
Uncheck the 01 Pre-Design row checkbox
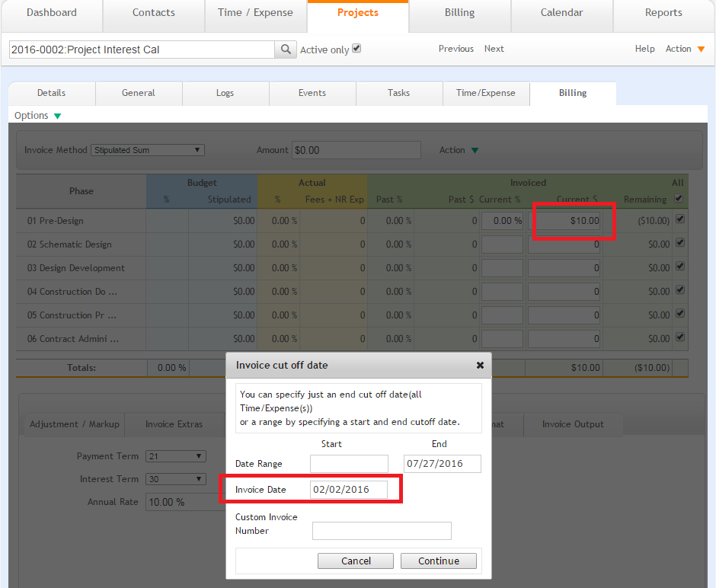[x=679, y=220]
